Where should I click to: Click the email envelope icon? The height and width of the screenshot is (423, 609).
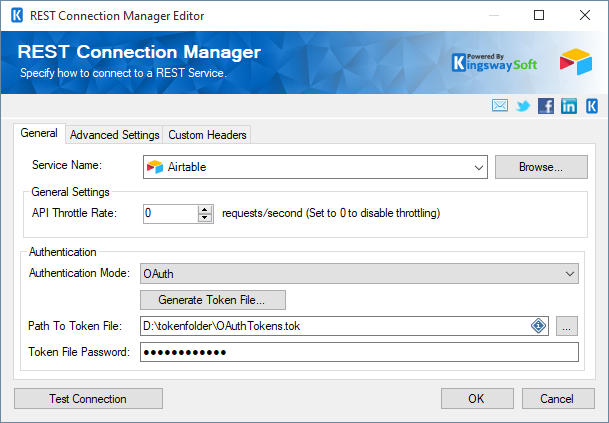tap(499, 106)
